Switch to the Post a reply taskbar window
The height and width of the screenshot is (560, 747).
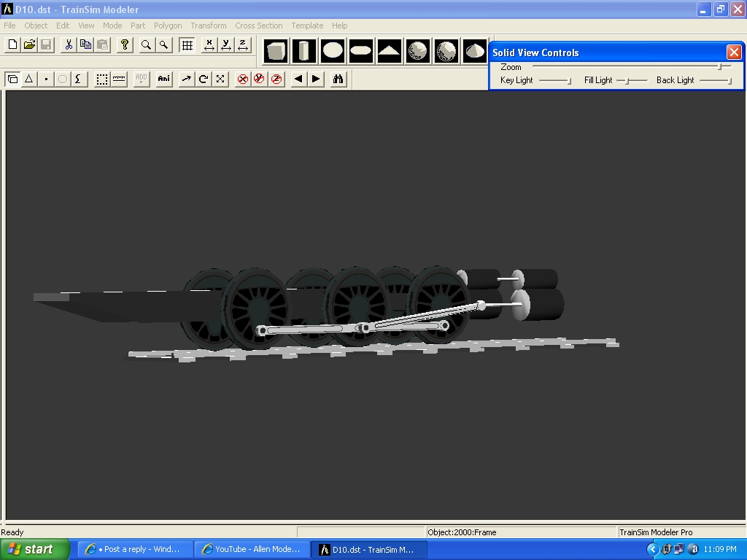point(136,549)
